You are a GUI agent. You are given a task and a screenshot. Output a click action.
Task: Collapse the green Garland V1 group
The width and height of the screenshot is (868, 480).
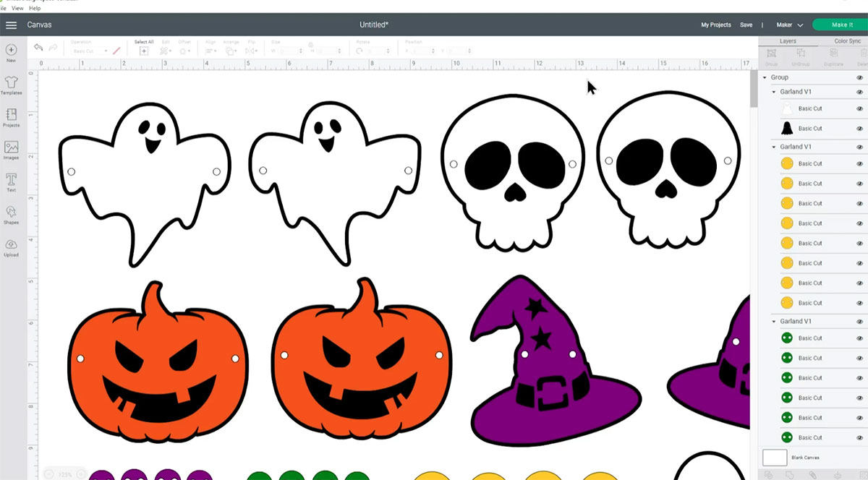point(774,321)
